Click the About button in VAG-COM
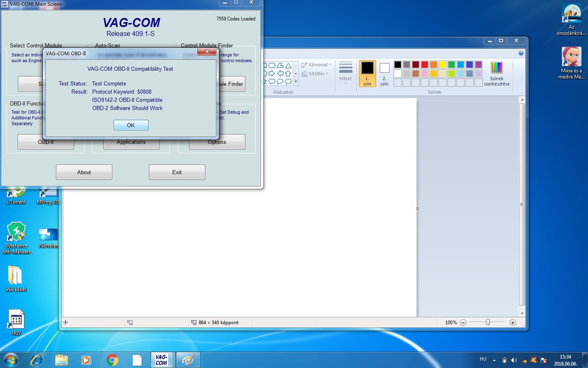This screenshot has height=368, width=588. (x=84, y=172)
